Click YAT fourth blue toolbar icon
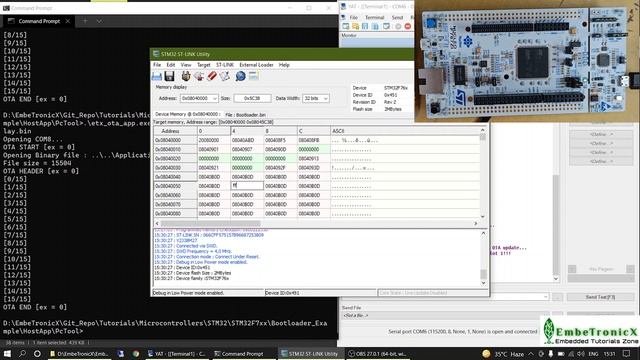Image resolution: width=640 pixels, height=360 pixels. coord(375,27)
